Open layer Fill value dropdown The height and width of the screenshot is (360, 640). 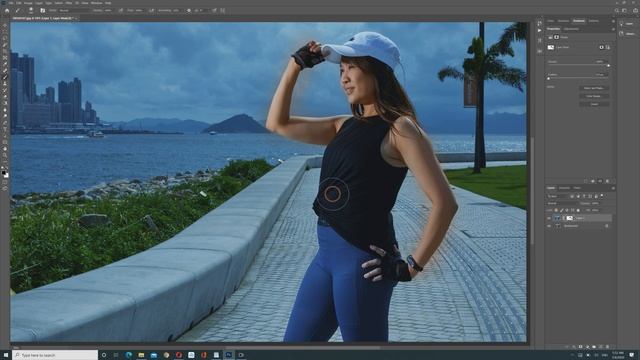[596, 210]
